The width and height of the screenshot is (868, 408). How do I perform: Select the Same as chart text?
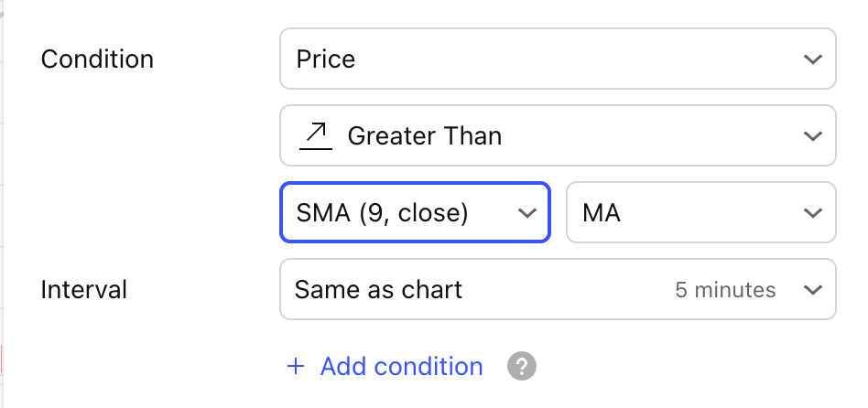tap(378, 290)
